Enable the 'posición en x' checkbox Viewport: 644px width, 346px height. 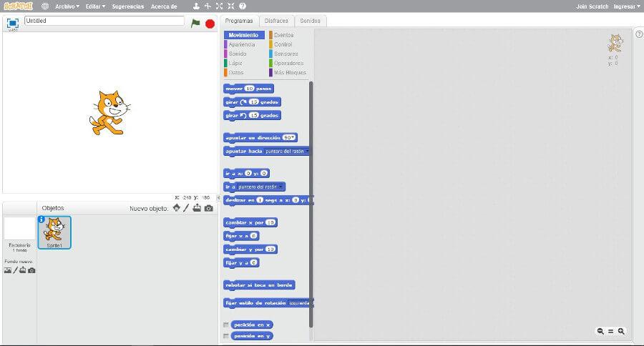(x=226, y=325)
